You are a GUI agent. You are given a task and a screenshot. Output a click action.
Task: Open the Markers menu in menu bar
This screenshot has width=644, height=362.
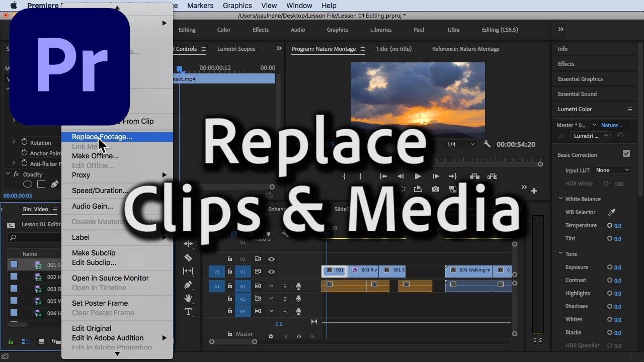click(x=200, y=6)
